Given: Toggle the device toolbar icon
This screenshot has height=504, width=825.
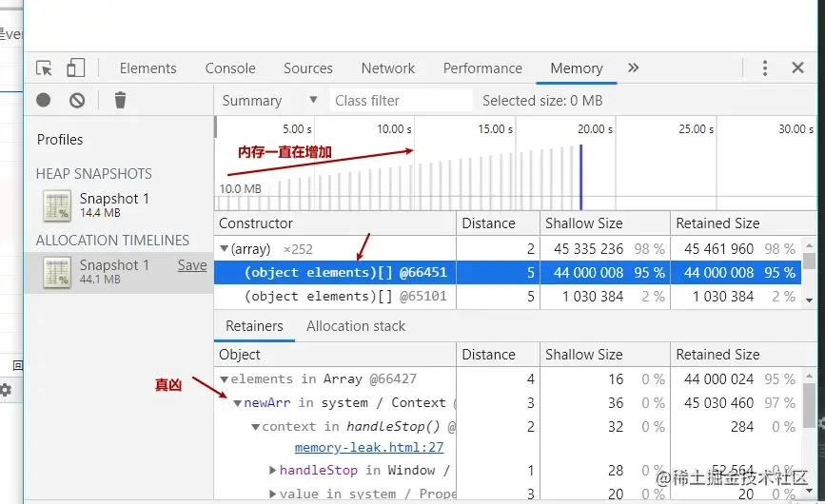Looking at the screenshot, I should click(x=75, y=68).
